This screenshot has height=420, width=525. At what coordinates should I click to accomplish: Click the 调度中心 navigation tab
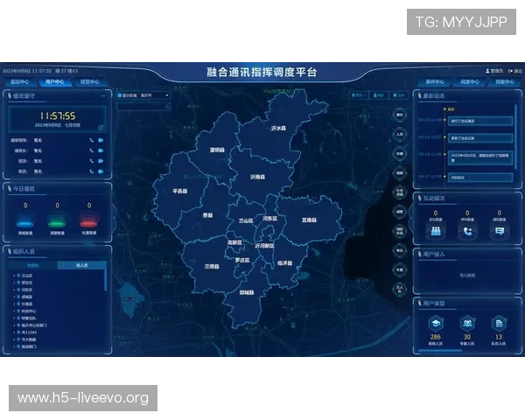click(x=470, y=81)
